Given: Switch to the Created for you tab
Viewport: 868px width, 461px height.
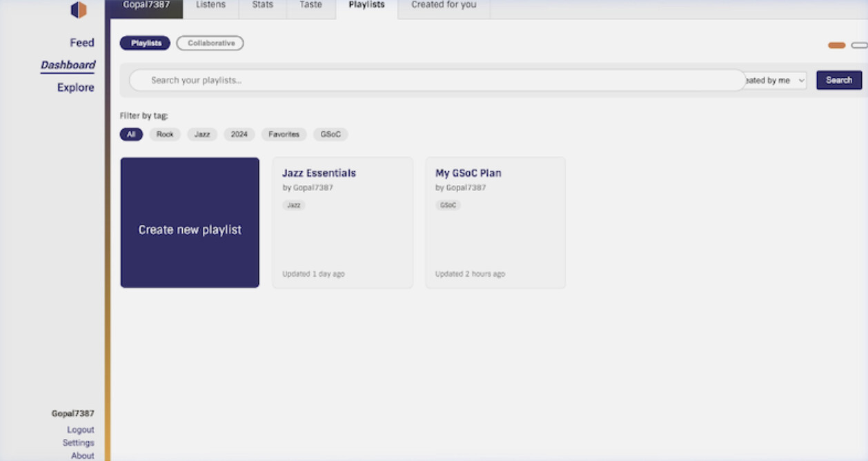Looking at the screenshot, I should click(444, 6).
